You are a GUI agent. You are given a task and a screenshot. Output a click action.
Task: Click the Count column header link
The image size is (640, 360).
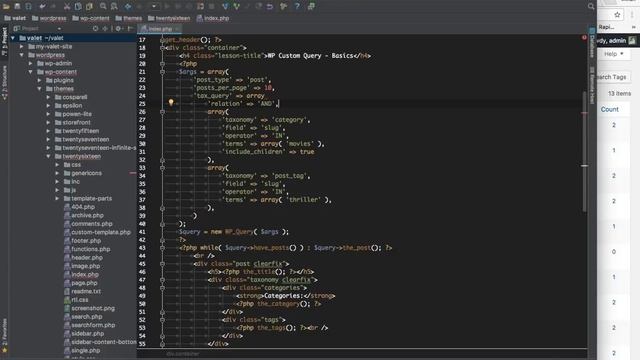point(609,109)
